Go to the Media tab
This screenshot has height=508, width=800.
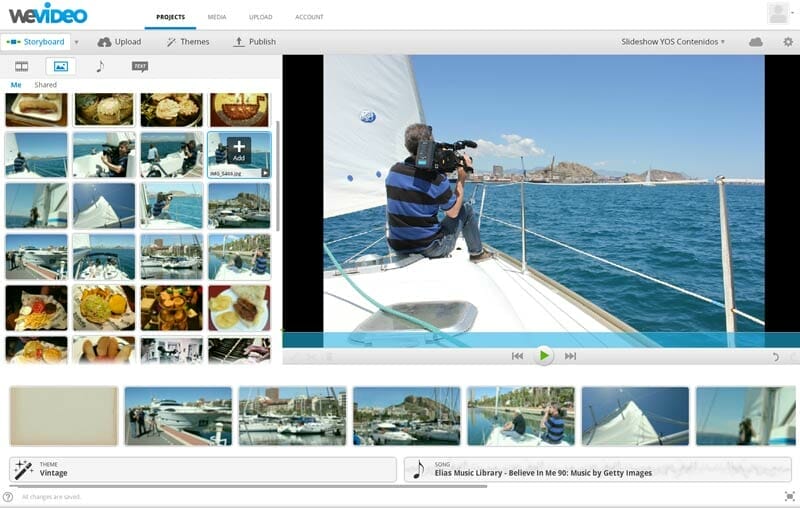point(216,18)
